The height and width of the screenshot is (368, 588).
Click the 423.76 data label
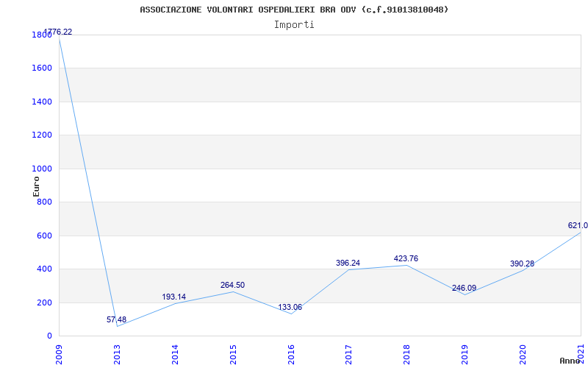[x=406, y=258]
